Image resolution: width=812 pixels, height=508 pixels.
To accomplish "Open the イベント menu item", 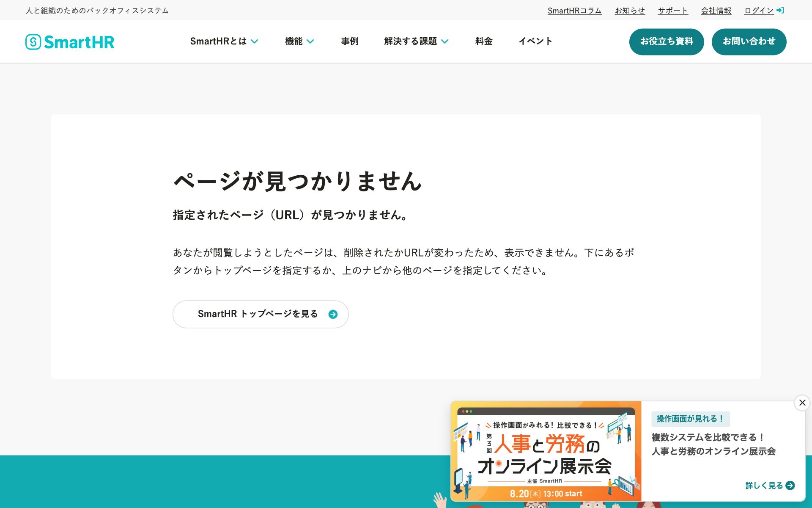I will click(x=535, y=41).
